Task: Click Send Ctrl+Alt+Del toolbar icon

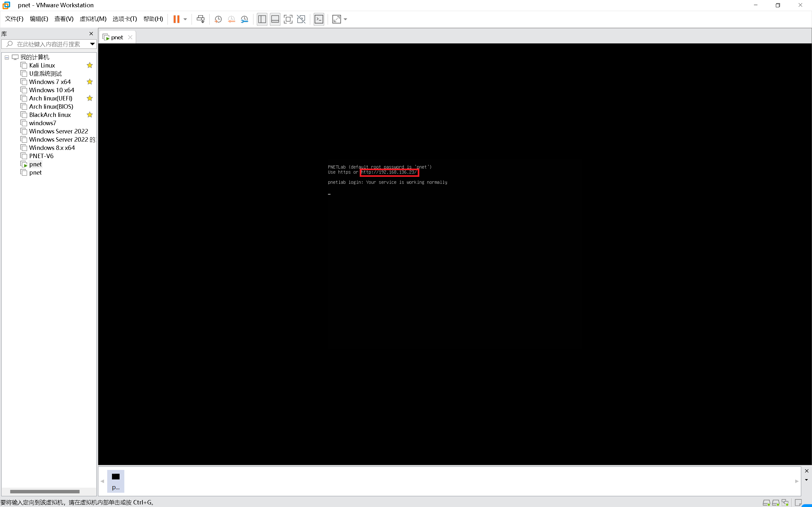Action: (x=201, y=19)
